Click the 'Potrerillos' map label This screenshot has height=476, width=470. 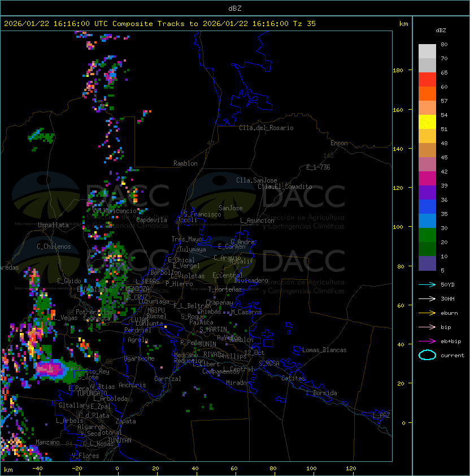click(x=94, y=312)
